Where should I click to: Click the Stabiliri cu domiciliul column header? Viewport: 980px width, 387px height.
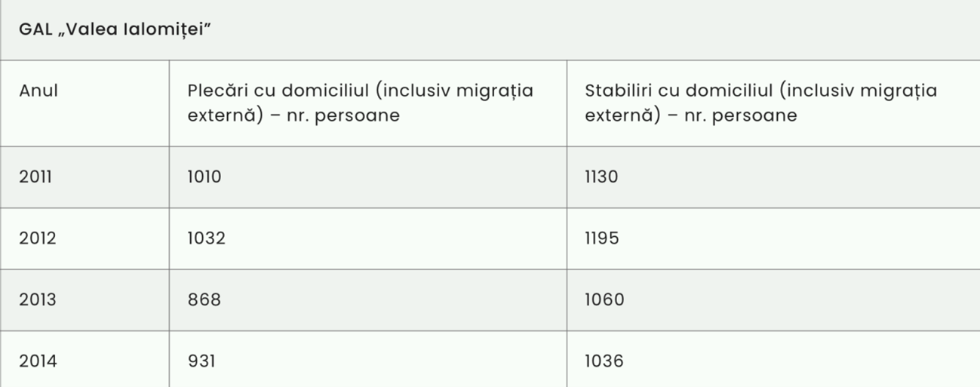760,103
